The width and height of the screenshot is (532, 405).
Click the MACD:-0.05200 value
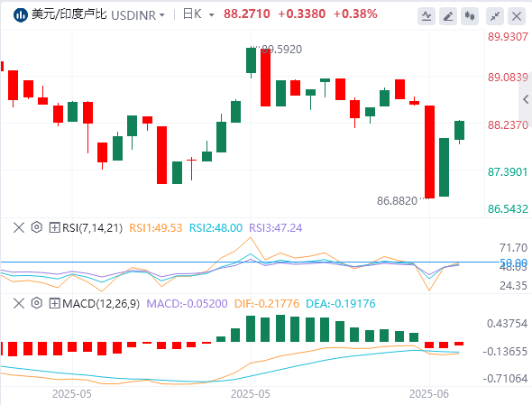pos(187,303)
